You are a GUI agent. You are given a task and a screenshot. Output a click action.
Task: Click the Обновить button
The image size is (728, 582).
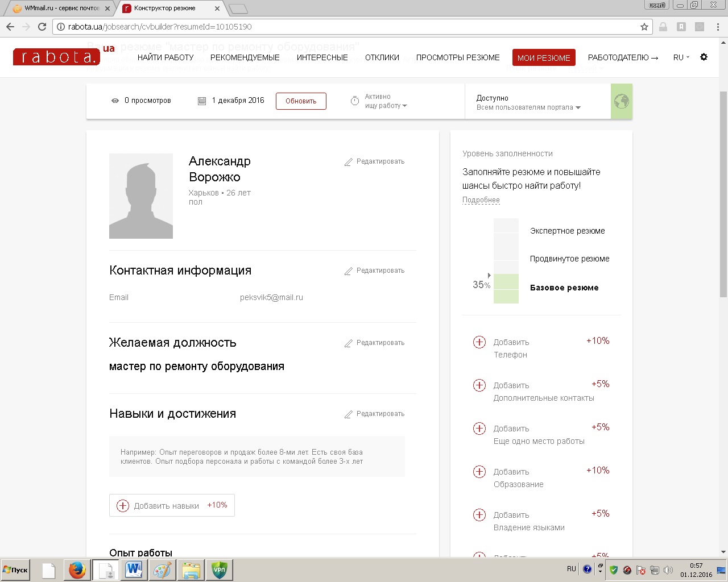[x=301, y=101]
